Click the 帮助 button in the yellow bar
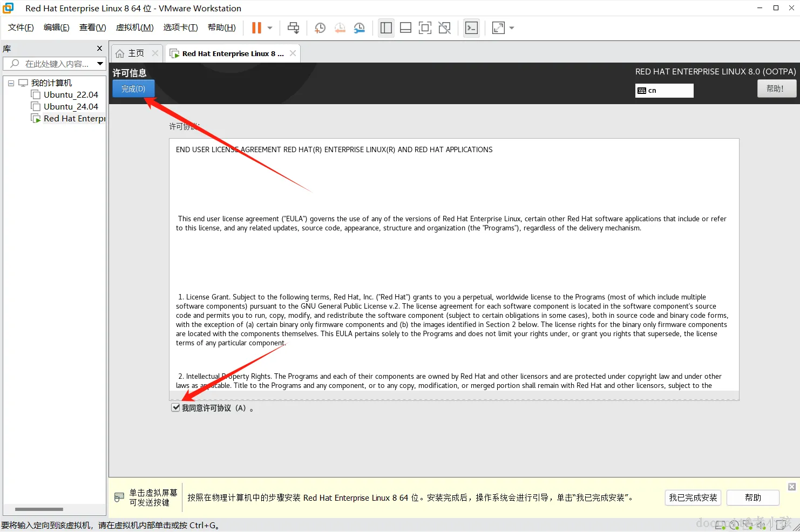This screenshot has width=800, height=532. point(753,497)
